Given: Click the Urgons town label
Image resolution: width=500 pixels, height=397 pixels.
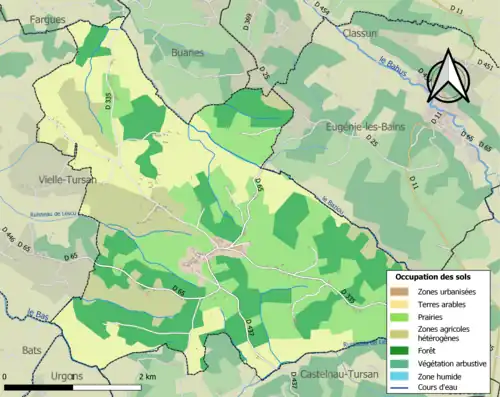Looking at the screenshot, I should point(67,376).
